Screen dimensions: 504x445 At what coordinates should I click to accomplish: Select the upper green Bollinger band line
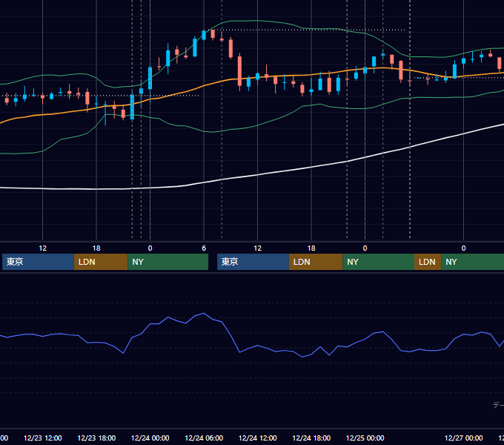point(257,21)
